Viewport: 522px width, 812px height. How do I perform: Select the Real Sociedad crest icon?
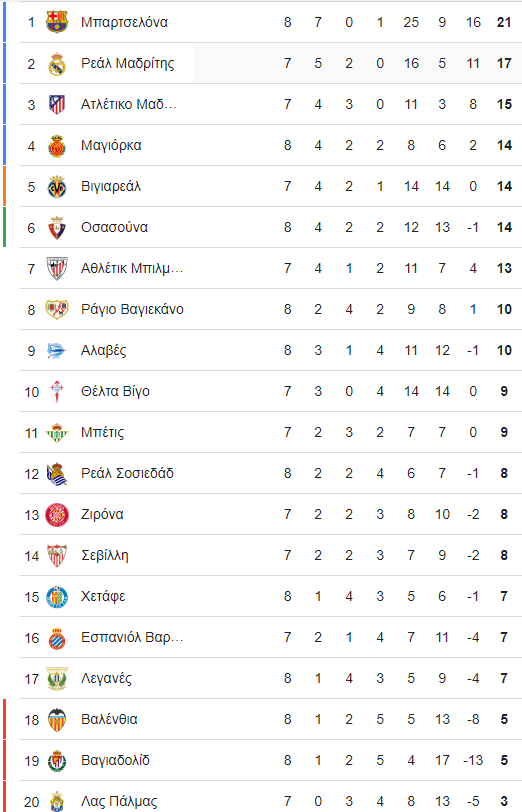coord(57,473)
